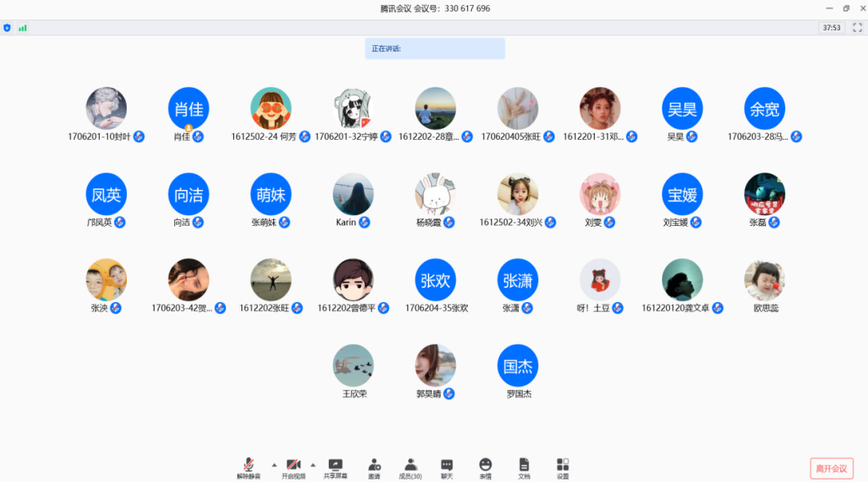Image resolution: width=868 pixels, height=482 pixels.
Task: Leave the meeting via 离开会议 button
Action: (x=831, y=468)
